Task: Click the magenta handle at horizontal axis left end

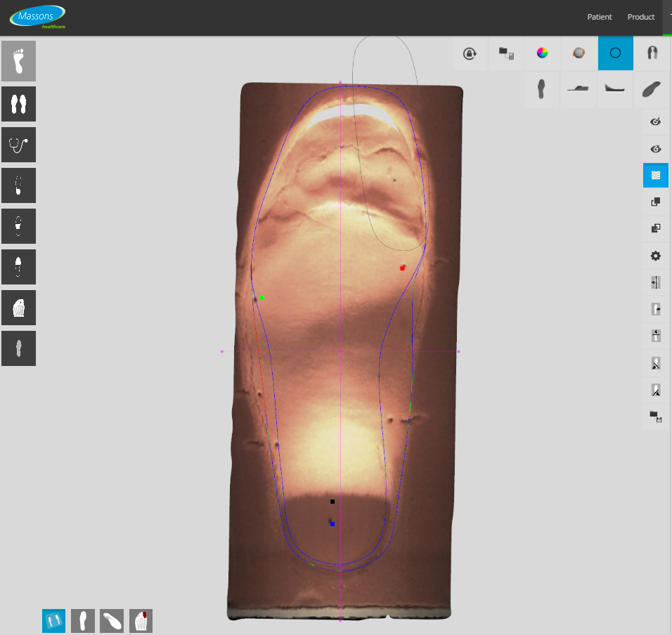Action: 221,351
